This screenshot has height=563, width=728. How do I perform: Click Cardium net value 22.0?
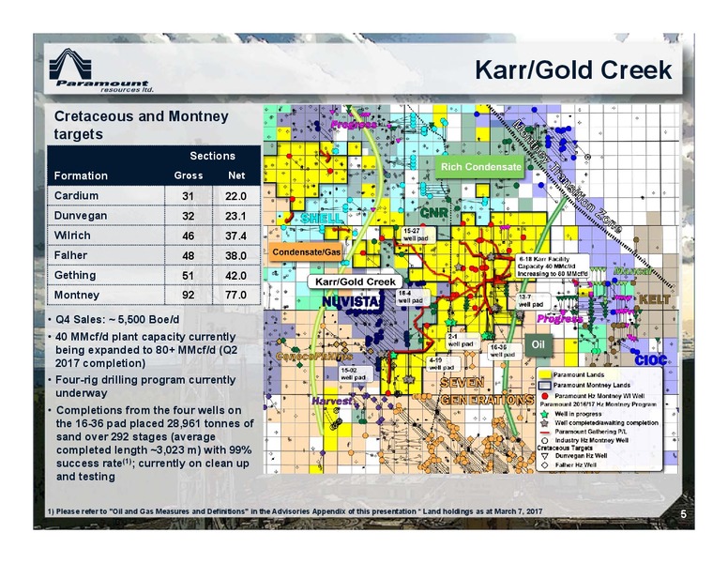235,196
